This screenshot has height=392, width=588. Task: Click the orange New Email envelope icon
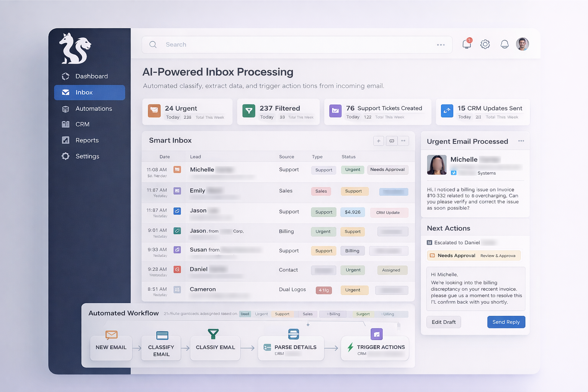(111, 335)
